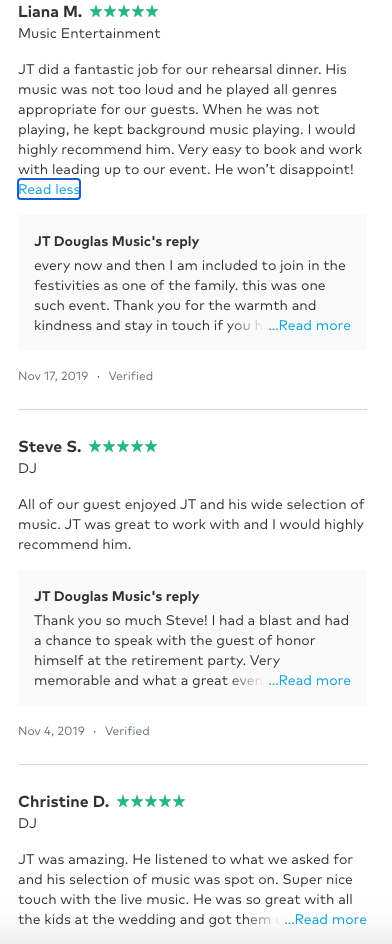The image size is (392, 944).
Task: Collapse Liana's review with Read less
Action: tap(49, 190)
